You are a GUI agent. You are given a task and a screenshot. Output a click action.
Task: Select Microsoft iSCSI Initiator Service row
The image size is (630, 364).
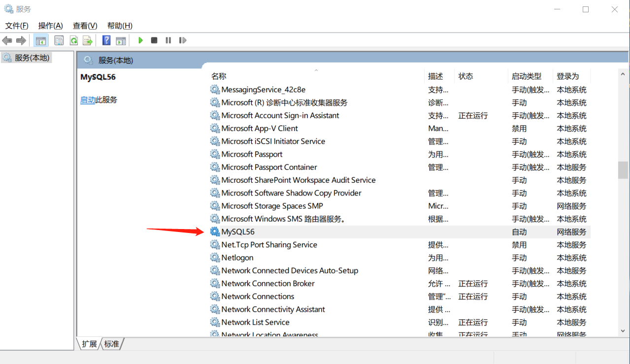pyautogui.click(x=399, y=141)
